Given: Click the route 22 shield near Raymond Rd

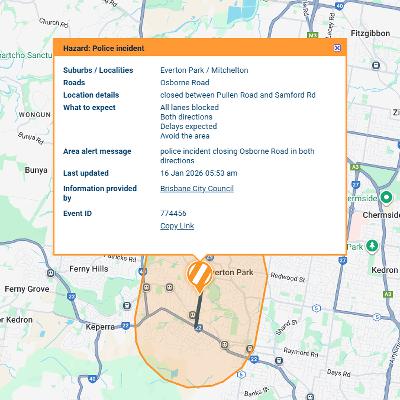Looking at the screenshot, I should click(254, 359).
